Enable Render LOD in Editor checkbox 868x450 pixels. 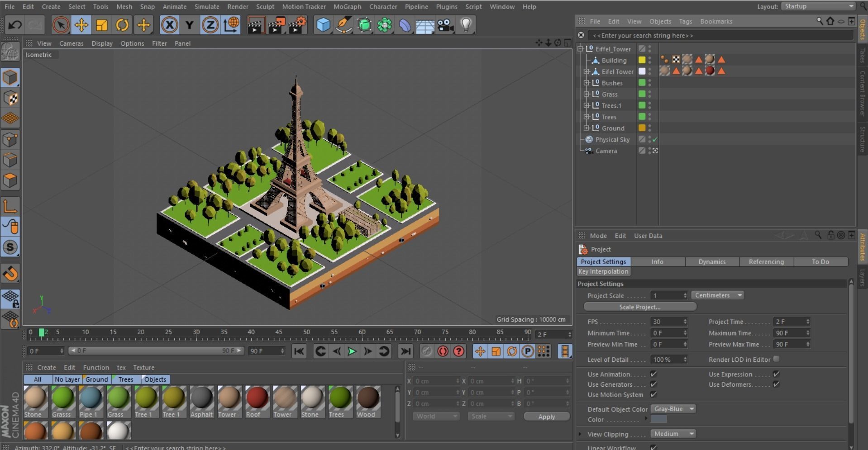pos(776,359)
